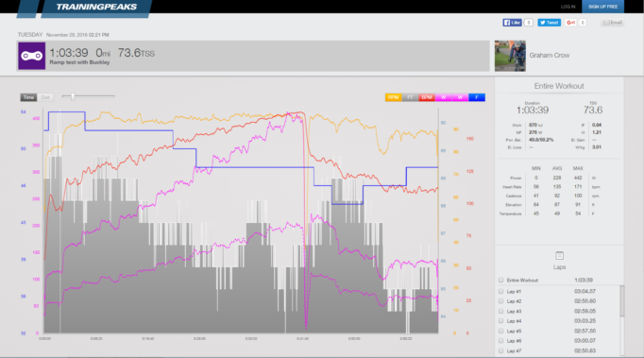644x358 pixels.
Task: Click the Lap #1 time 03:04.87
Action: (585, 292)
